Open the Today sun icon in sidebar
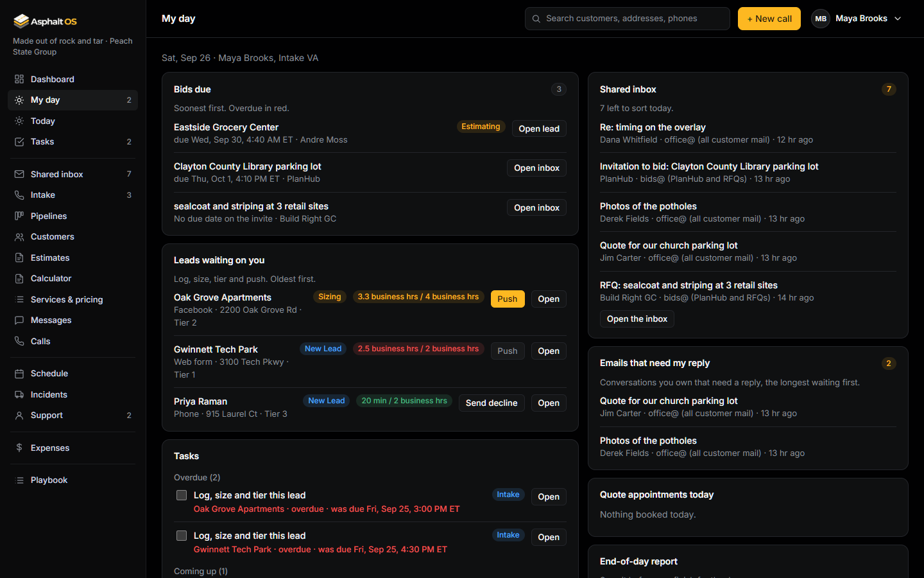This screenshot has height=578, width=924. point(19,121)
